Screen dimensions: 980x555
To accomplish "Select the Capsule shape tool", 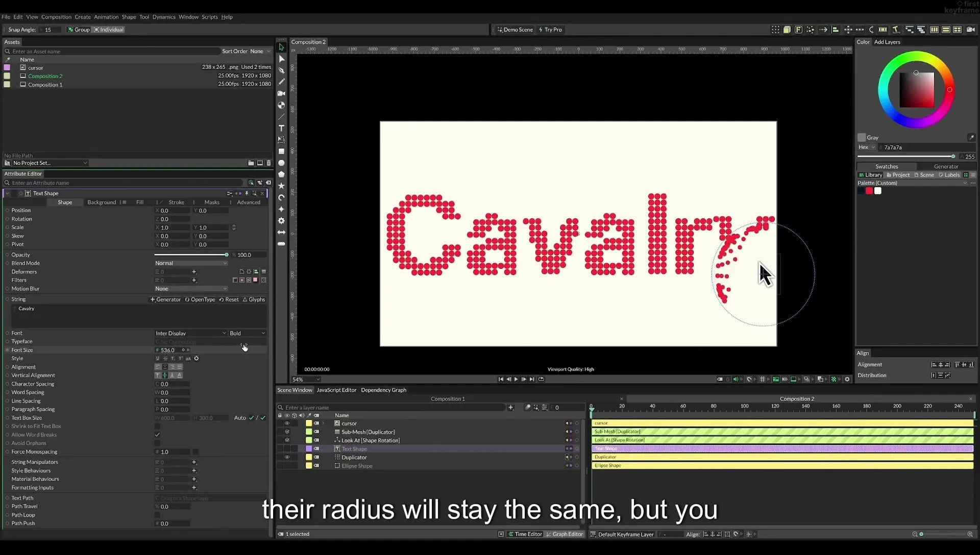I will point(281,244).
